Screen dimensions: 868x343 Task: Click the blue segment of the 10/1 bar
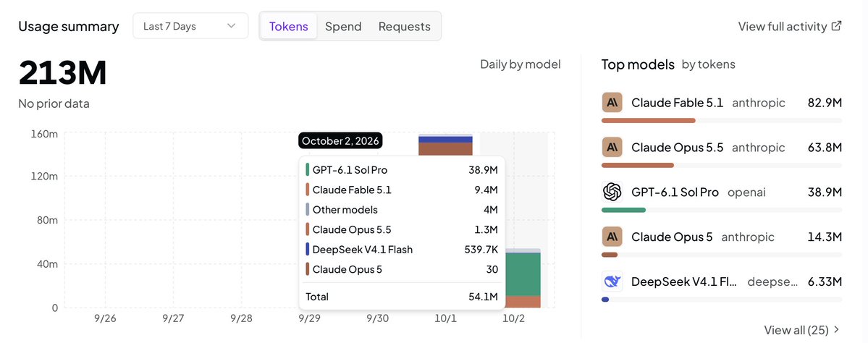(446, 139)
